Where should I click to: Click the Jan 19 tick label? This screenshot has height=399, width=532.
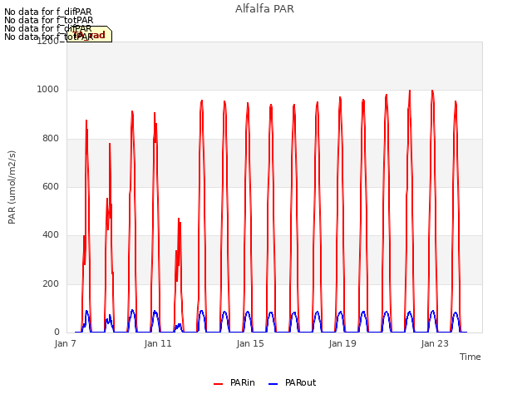coord(342,343)
